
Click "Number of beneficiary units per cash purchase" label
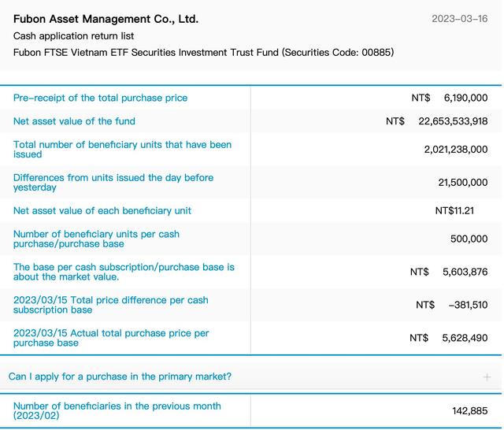click(96, 239)
